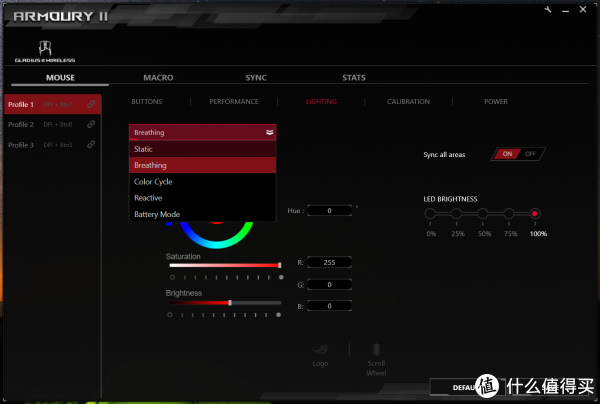The image size is (600, 404).
Task: Switch to the POWER sub-tab
Action: point(496,101)
